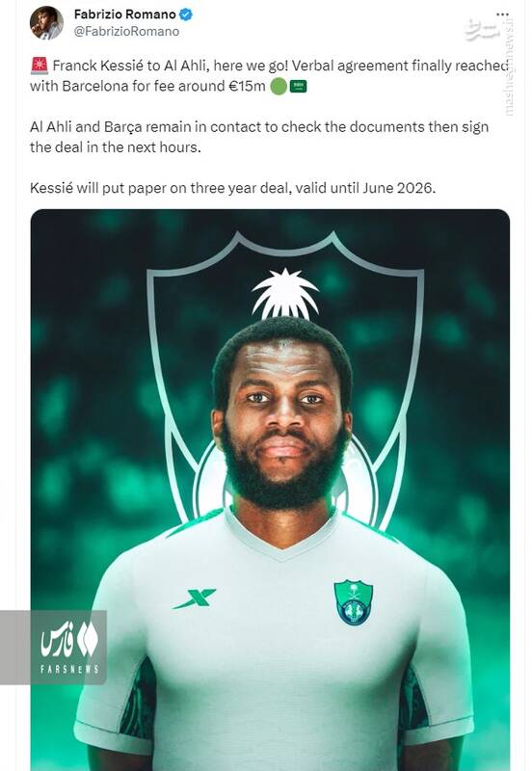
Task: Click the 'valid until June 2026' sentence
Action: [x=365, y=188]
